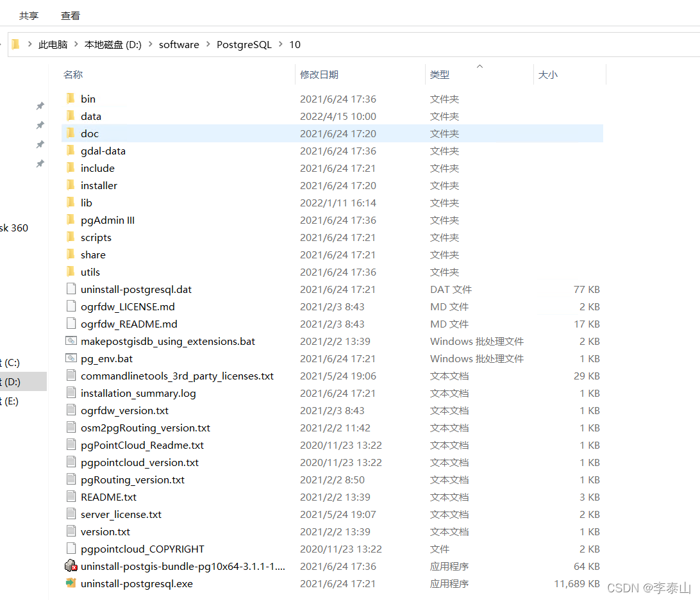
Task: Select file name pgpointcloud_version.txt
Action: point(140,463)
